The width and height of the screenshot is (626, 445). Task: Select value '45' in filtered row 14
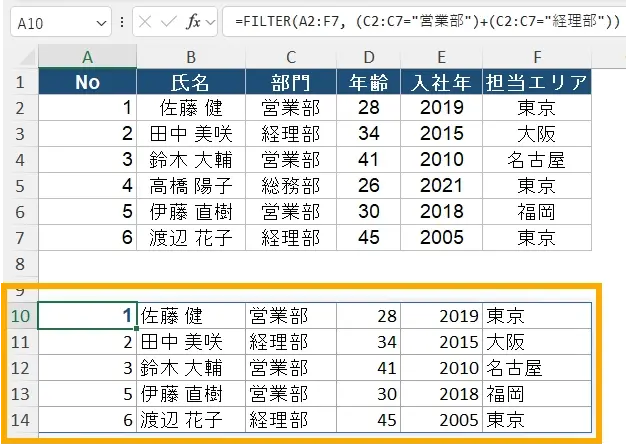368,420
